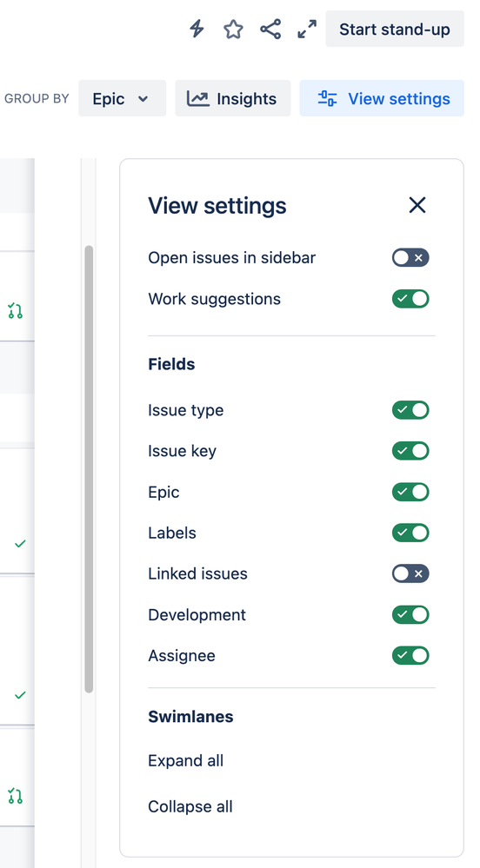The image size is (480, 868).
Task: Enable Open issues in sidebar toggle
Action: (x=410, y=257)
